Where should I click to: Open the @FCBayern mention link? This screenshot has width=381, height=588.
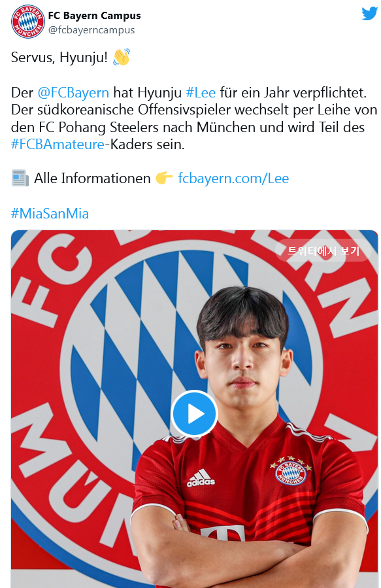tap(73, 92)
